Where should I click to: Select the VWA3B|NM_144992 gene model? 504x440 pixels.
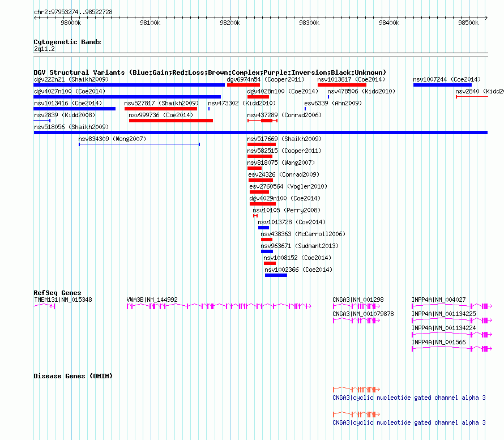click(219, 306)
